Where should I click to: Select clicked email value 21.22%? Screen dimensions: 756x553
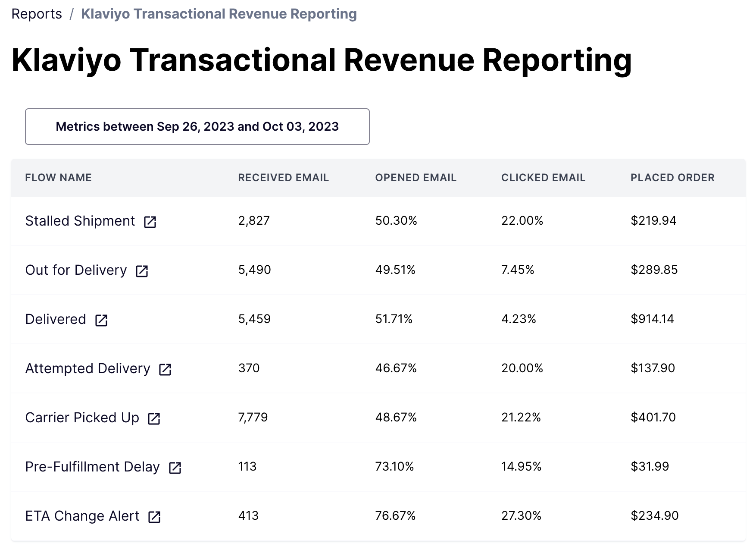coord(521,417)
